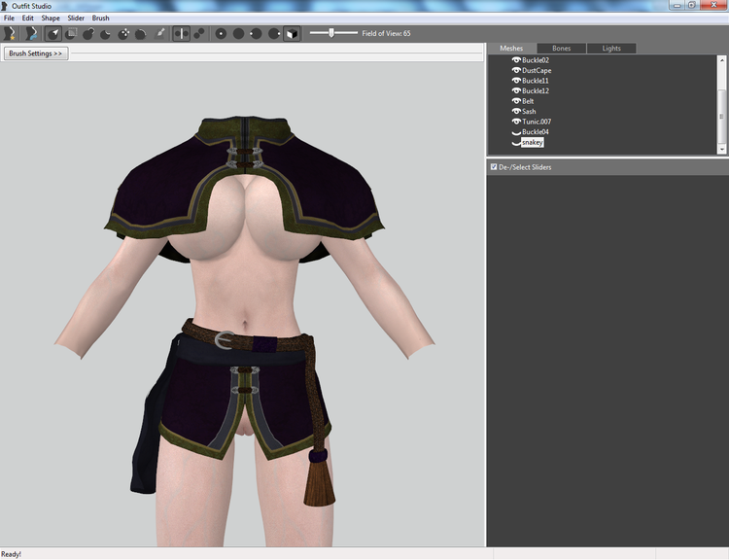Expand Brush Settings panel
The width and height of the screenshot is (729, 560).
[36, 53]
